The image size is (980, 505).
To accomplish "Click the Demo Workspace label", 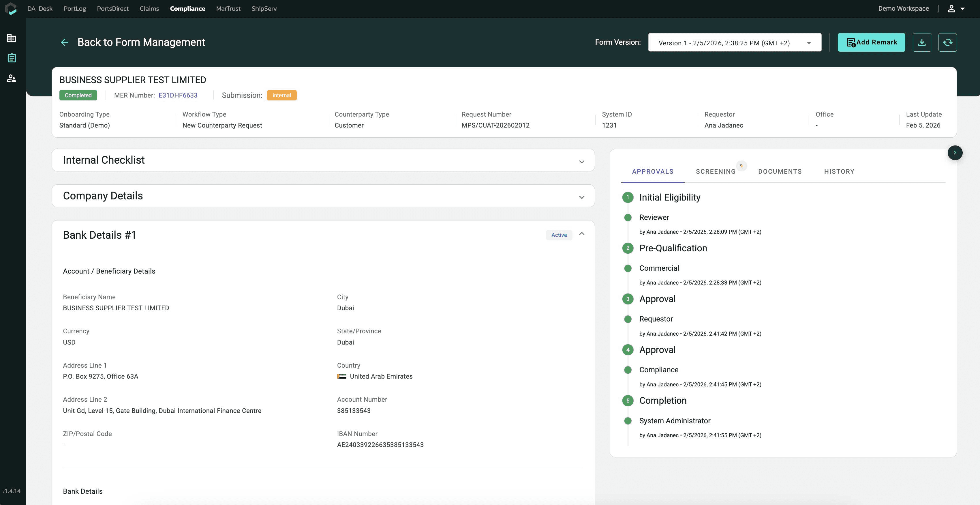I will point(904,8).
